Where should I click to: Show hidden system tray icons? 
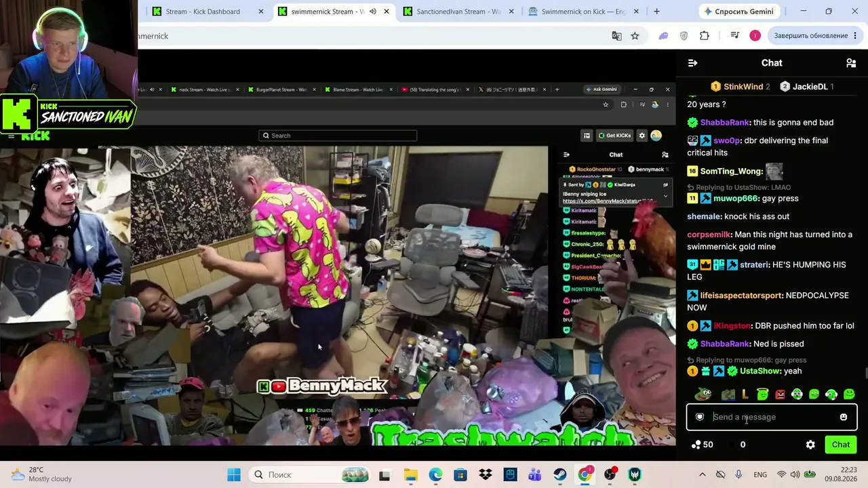pos(702,474)
